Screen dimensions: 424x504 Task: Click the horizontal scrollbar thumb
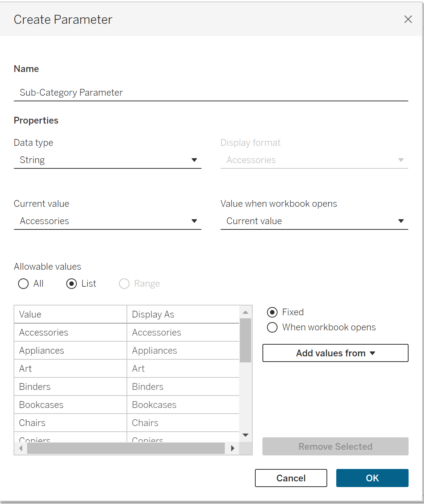(126, 448)
